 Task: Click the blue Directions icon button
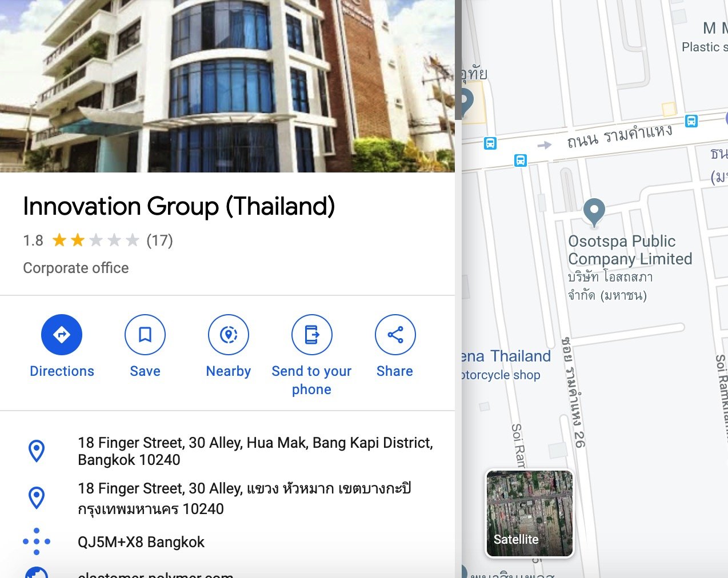[62, 335]
